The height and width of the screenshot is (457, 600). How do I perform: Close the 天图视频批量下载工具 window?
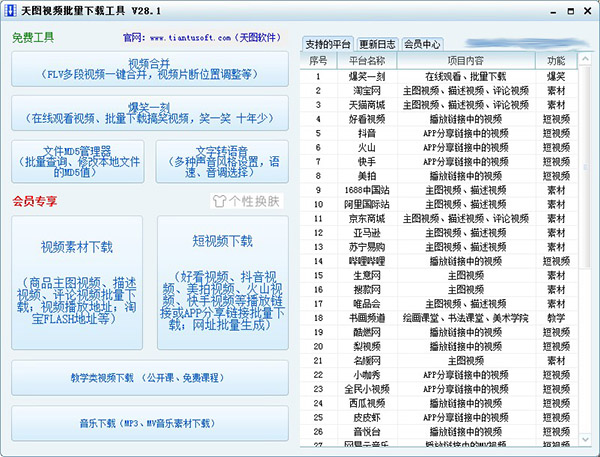click(588, 11)
